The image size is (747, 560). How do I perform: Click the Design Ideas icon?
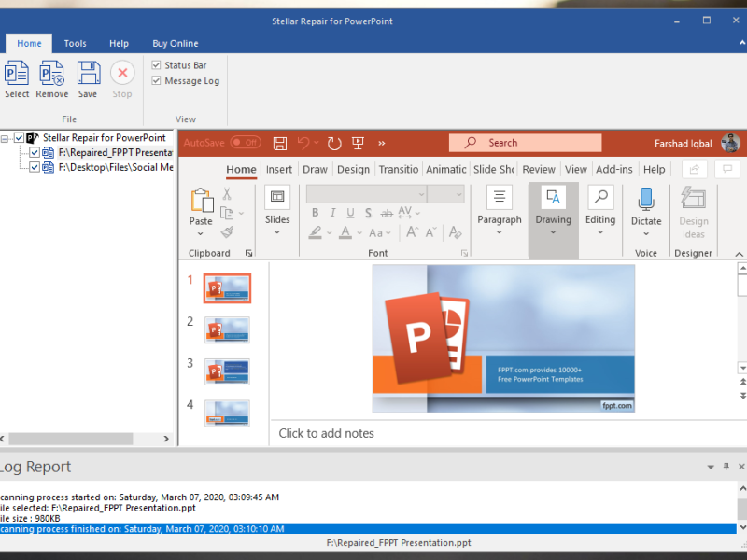coord(693,198)
